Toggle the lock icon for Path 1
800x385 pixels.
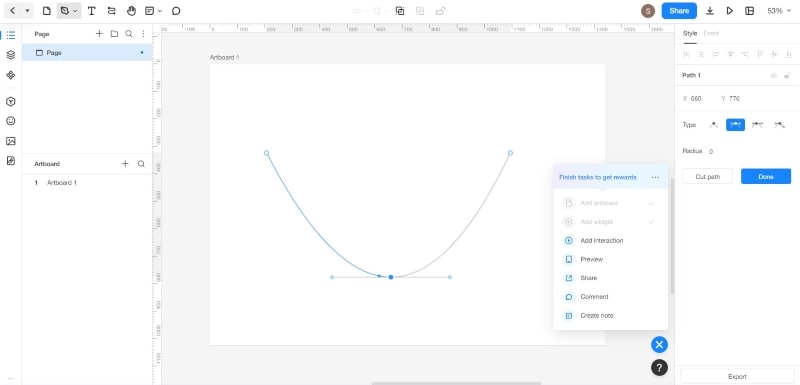(787, 75)
